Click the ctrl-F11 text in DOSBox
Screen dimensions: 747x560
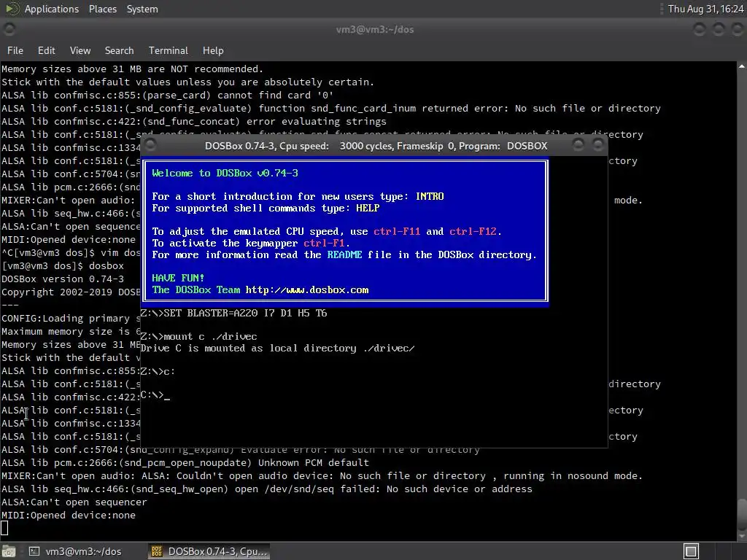click(397, 231)
